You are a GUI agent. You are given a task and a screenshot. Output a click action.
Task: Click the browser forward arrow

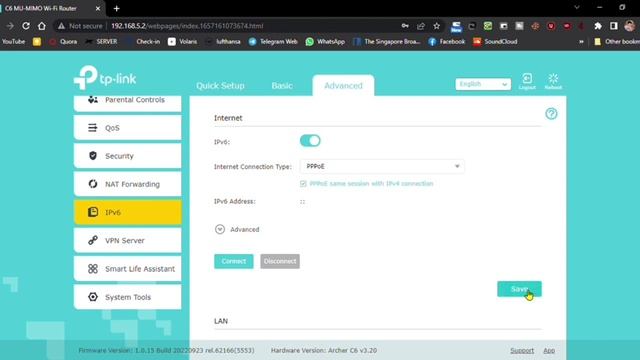coord(10,26)
